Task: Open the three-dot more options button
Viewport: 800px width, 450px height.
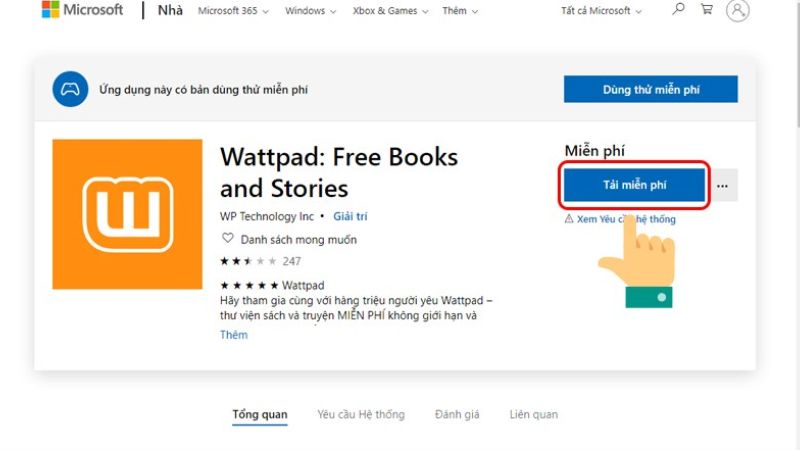Action: pyautogui.click(x=723, y=185)
